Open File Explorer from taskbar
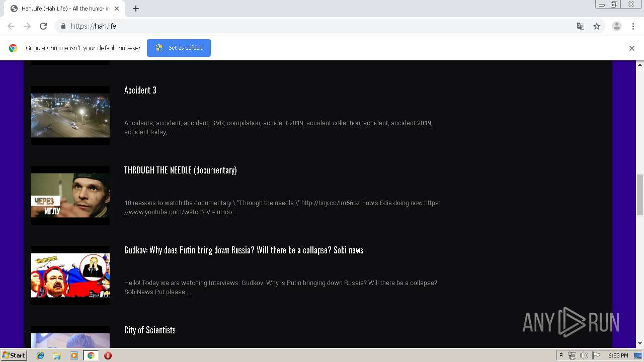The width and height of the screenshot is (644, 362). coord(57,355)
